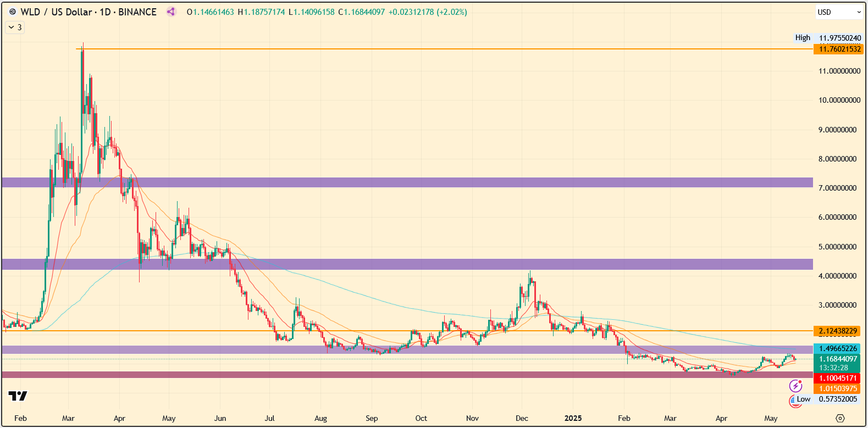Click the Dec label on time axis
Viewport: 868px width, 428px height.
point(522,418)
